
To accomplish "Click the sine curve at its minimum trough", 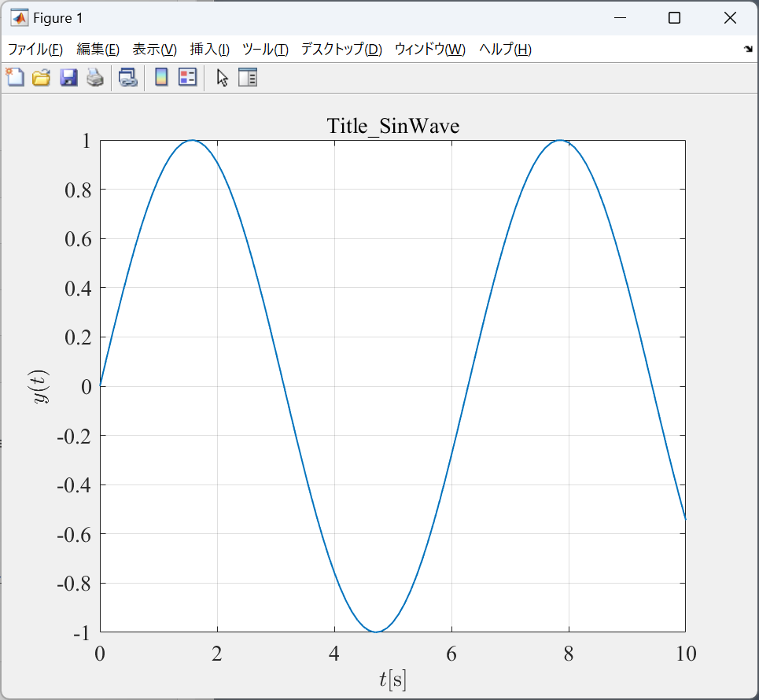I will pos(376,632).
